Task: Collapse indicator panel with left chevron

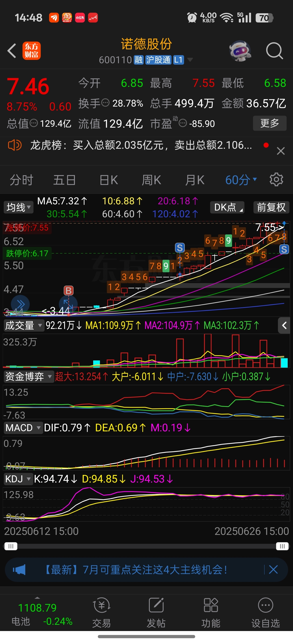Action: (x=284, y=325)
